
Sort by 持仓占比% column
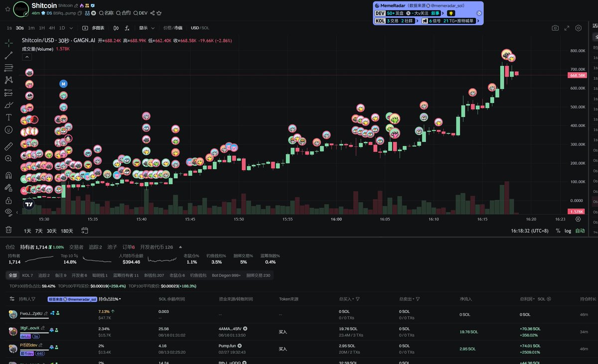[x=110, y=299]
